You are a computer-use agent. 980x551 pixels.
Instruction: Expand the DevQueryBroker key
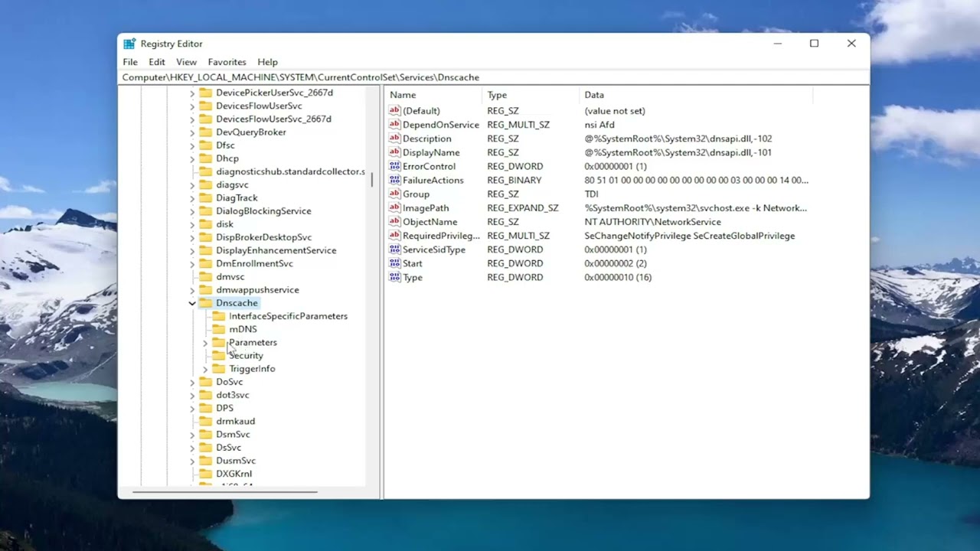tap(192, 132)
